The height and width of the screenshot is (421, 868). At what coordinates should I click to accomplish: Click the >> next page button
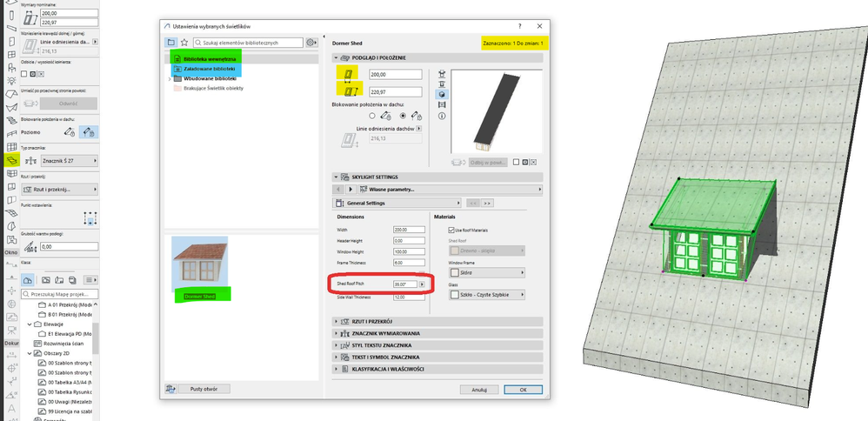pyautogui.click(x=486, y=204)
